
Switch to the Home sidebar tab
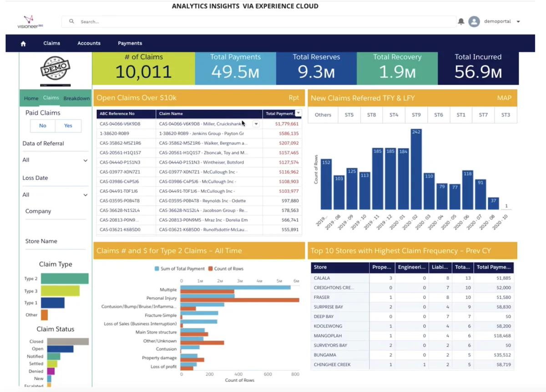[31, 98]
